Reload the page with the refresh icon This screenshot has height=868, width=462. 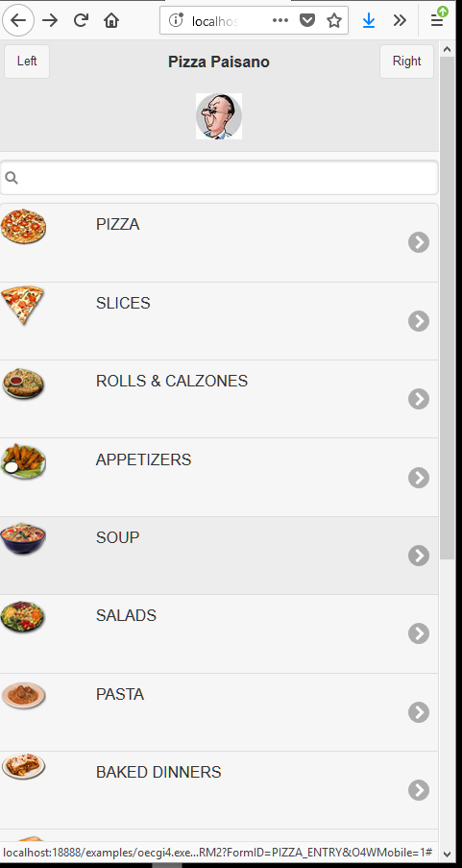click(81, 20)
